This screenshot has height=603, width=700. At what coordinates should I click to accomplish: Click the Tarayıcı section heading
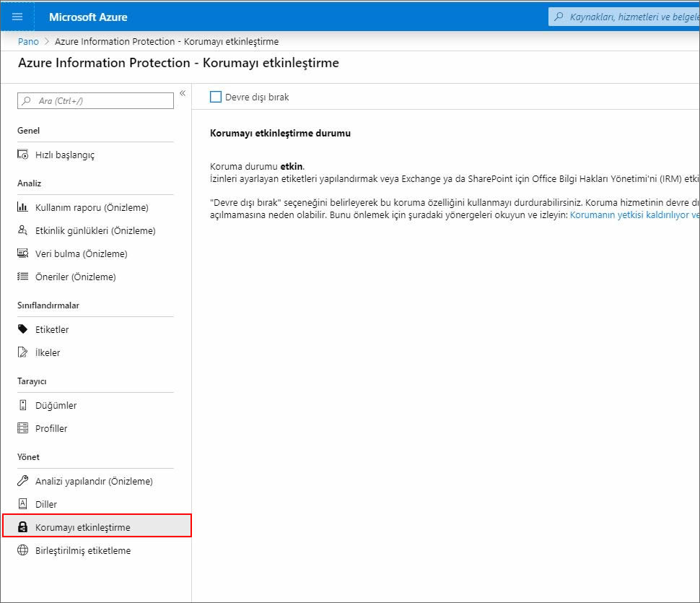(x=32, y=381)
